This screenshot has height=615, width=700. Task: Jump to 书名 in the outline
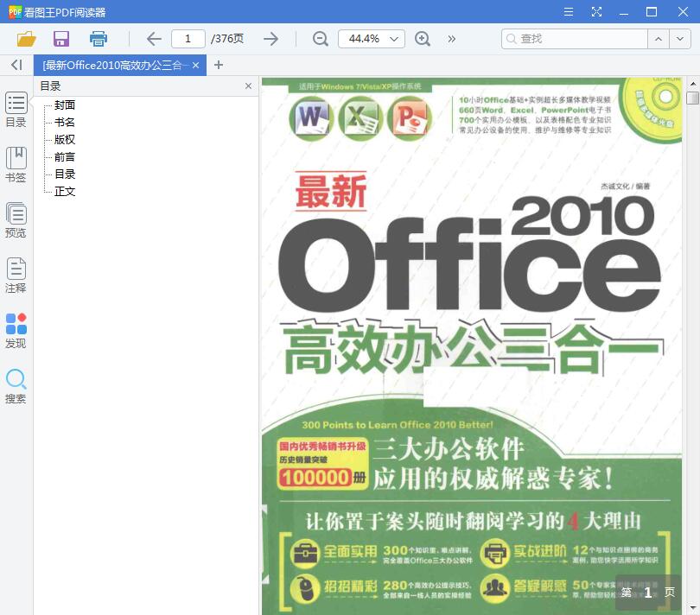pos(65,123)
